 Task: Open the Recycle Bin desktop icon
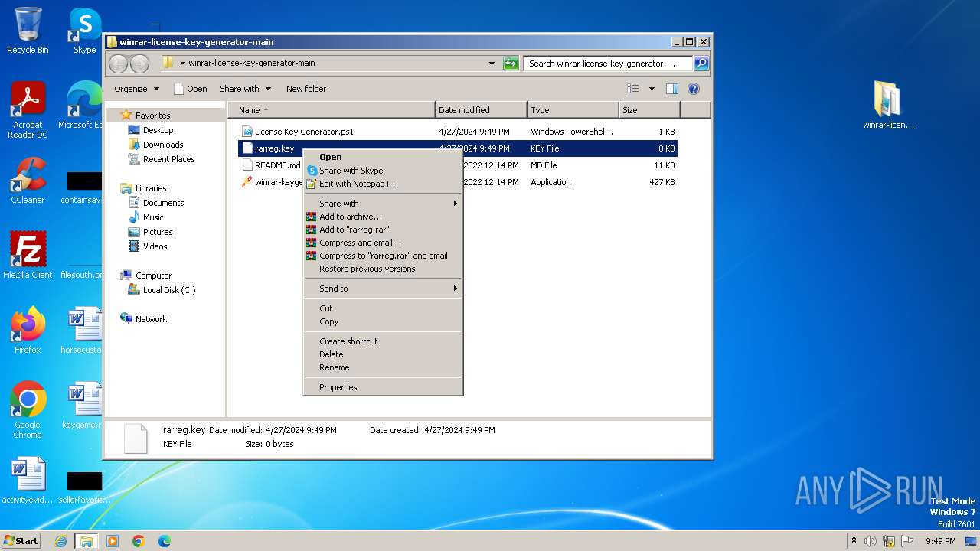point(28,31)
